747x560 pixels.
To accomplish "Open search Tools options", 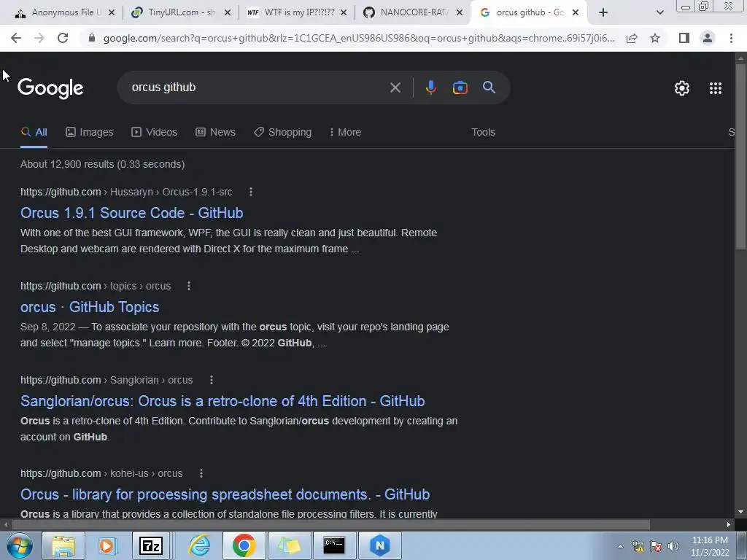I will click(x=483, y=133).
